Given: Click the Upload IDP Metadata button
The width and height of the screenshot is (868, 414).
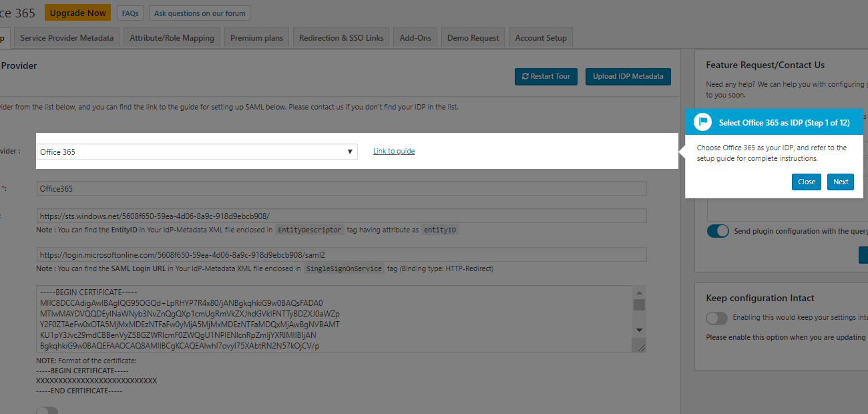Looking at the screenshot, I should (x=628, y=76).
